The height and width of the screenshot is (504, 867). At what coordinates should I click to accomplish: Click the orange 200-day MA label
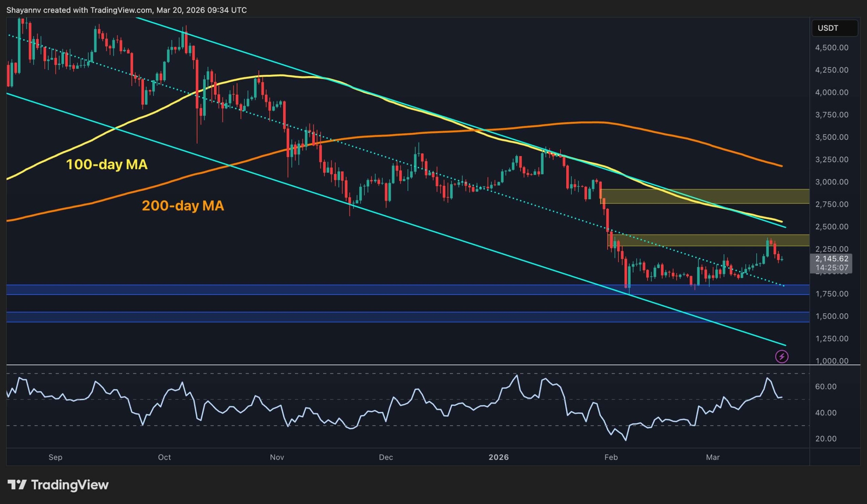tap(183, 205)
